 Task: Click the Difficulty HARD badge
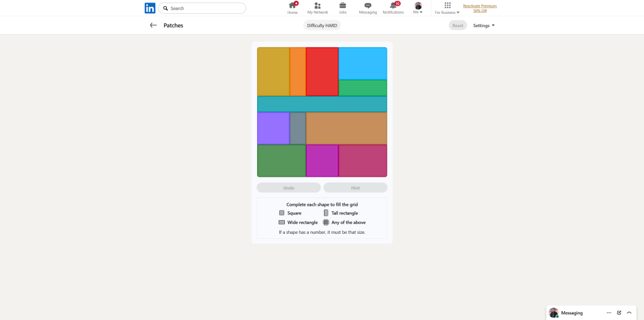point(322,26)
